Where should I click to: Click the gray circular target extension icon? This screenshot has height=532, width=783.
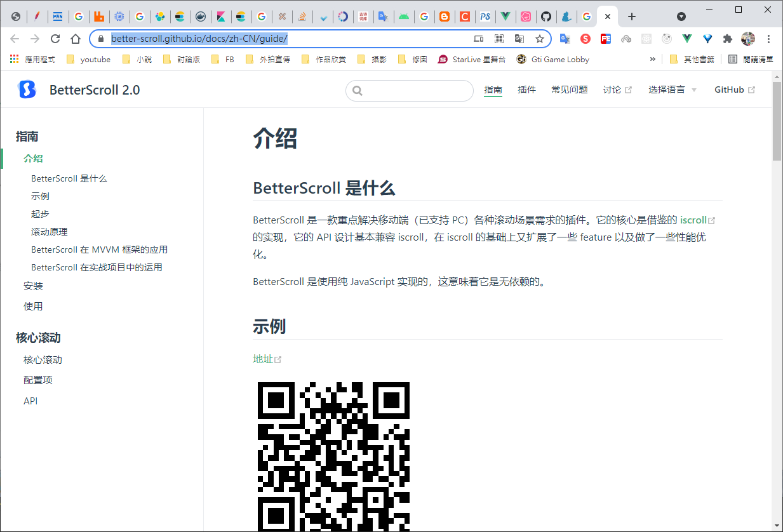point(667,39)
